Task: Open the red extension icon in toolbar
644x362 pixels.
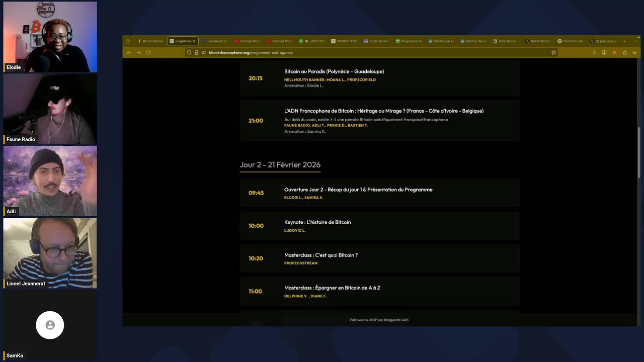Action: (614, 52)
